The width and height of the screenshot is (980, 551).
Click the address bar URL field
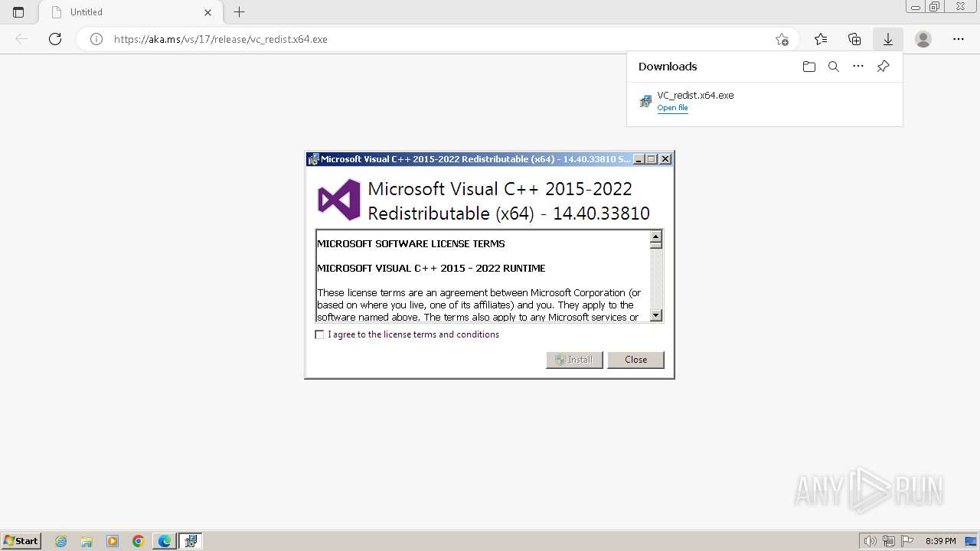coord(437,39)
